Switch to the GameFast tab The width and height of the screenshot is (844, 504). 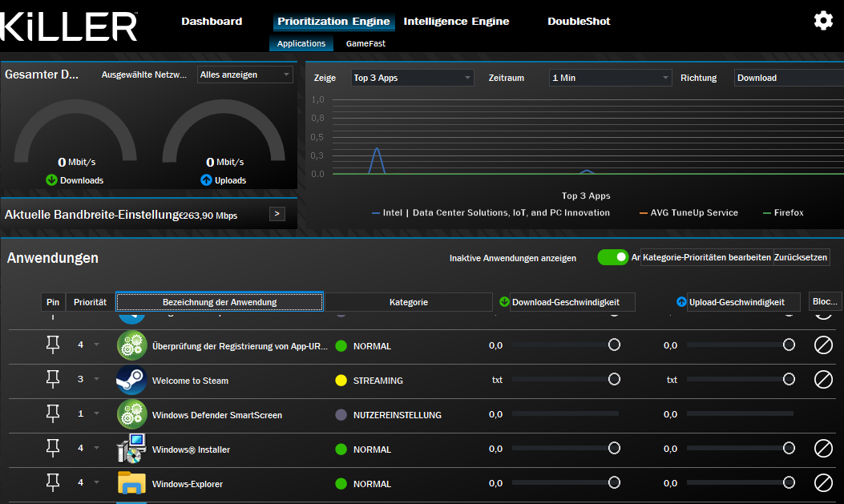point(365,44)
